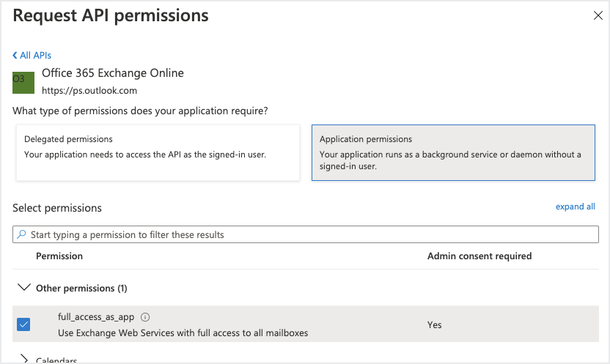Select the Delegated permissions card
The height and width of the screenshot is (364, 610).
point(158,152)
